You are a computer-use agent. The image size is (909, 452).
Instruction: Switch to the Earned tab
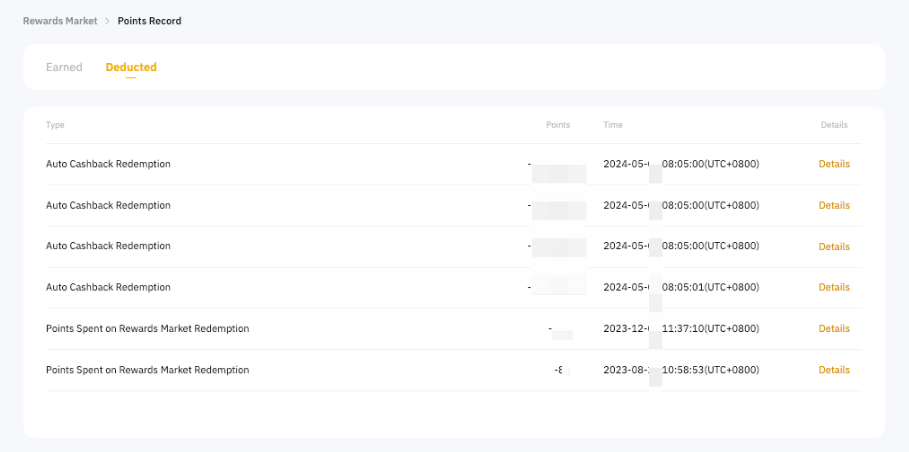point(64,67)
